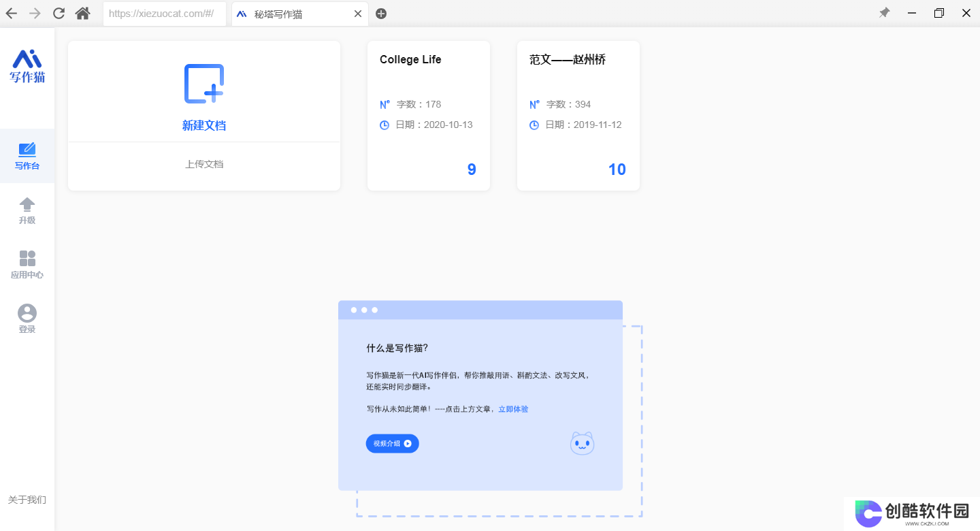This screenshot has height=531, width=980.
Task: Pin the window with pushpin icon
Action: click(884, 13)
